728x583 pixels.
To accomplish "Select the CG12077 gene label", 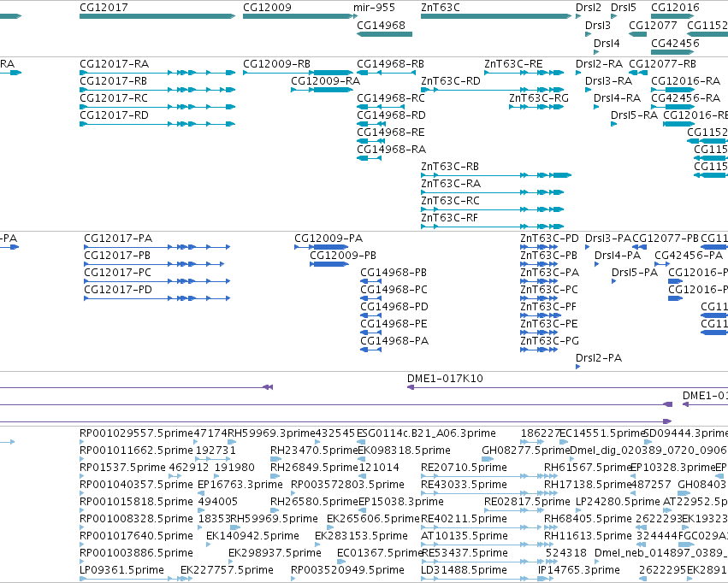I will click(653, 26).
